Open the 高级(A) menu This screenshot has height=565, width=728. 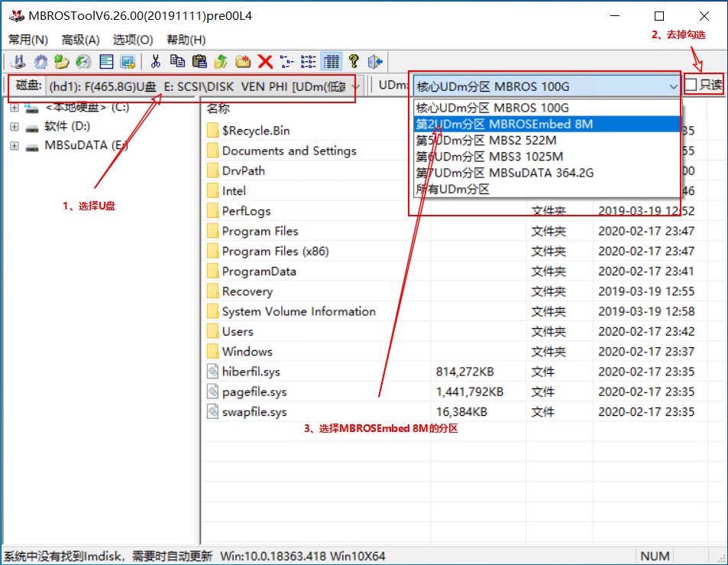coord(80,40)
